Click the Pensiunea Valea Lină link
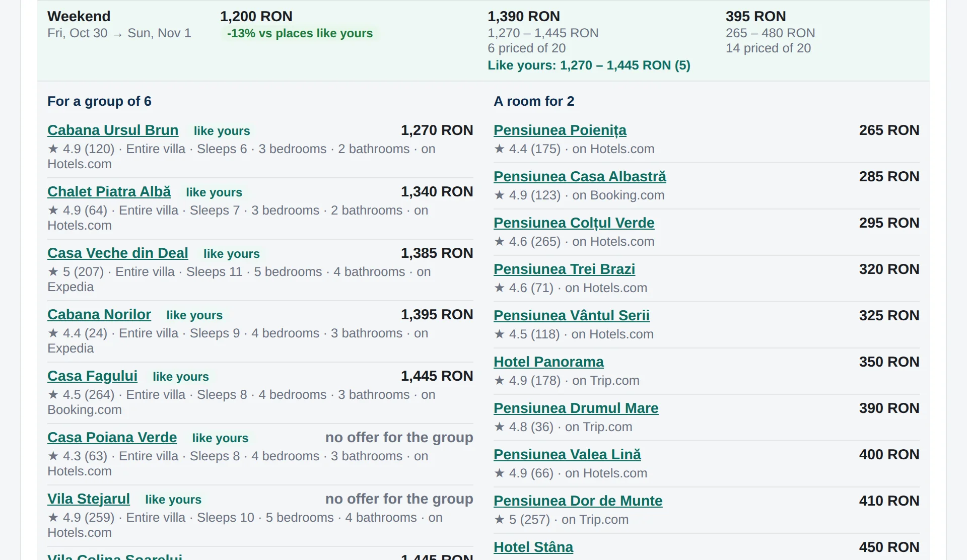This screenshot has width=967, height=560. pyautogui.click(x=567, y=454)
